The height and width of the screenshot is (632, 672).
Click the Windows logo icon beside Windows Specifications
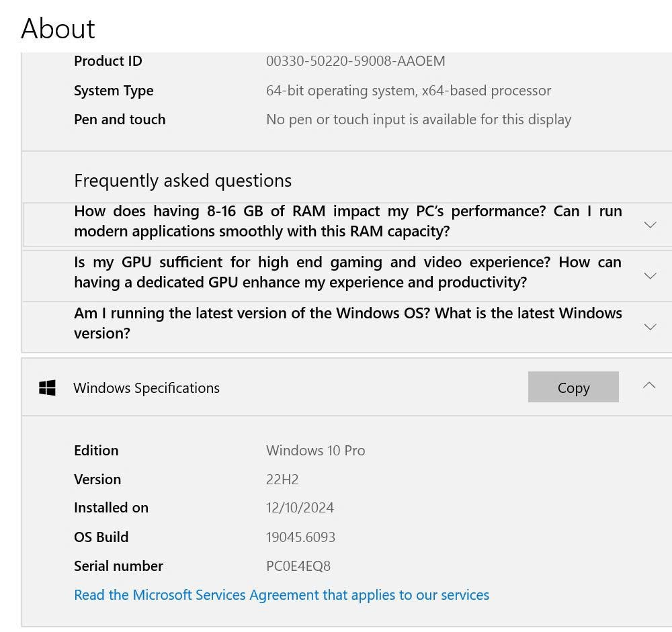point(47,388)
